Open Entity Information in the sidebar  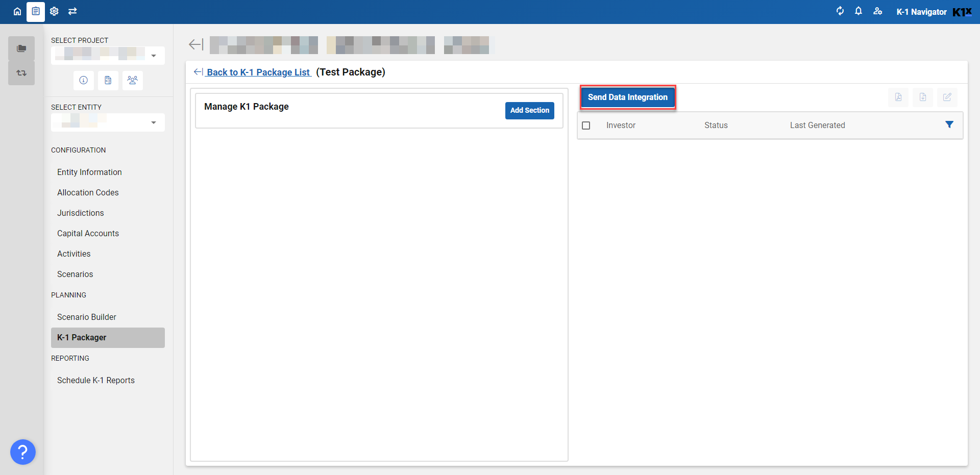tap(89, 172)
